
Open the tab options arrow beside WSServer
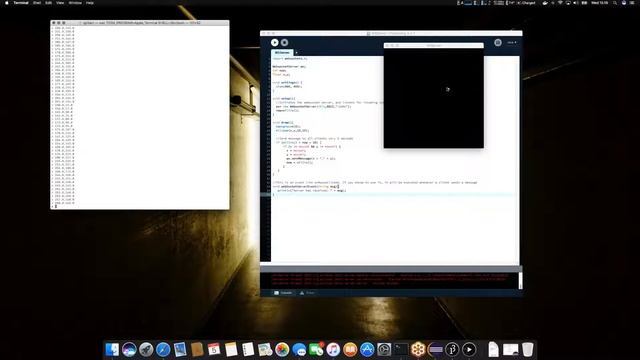click(x=296, y=53)
